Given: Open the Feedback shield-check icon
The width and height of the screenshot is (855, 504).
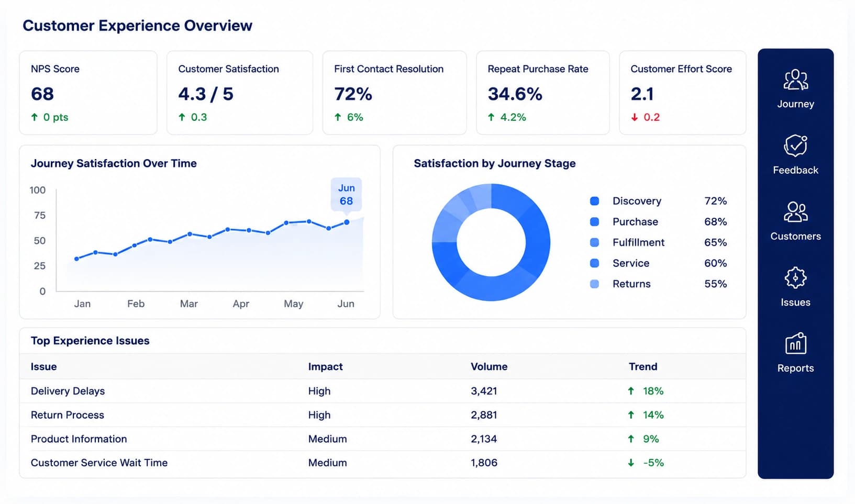Looking at the screenshot, I should 795,146.
